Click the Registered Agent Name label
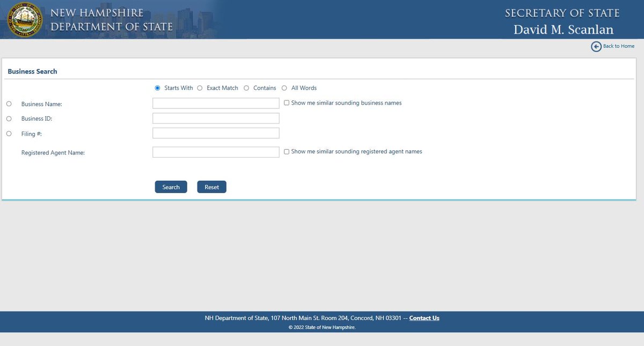 53,153
